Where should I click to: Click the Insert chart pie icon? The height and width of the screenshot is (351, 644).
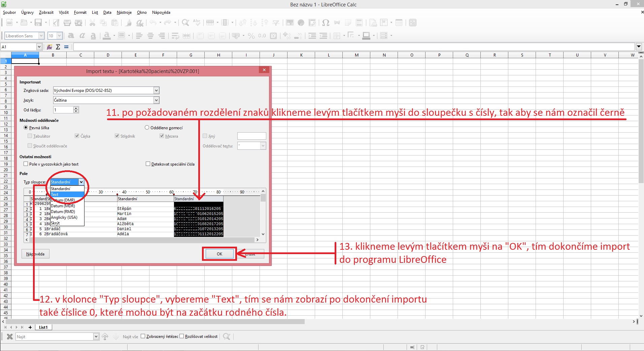click(x=301, y=23)
